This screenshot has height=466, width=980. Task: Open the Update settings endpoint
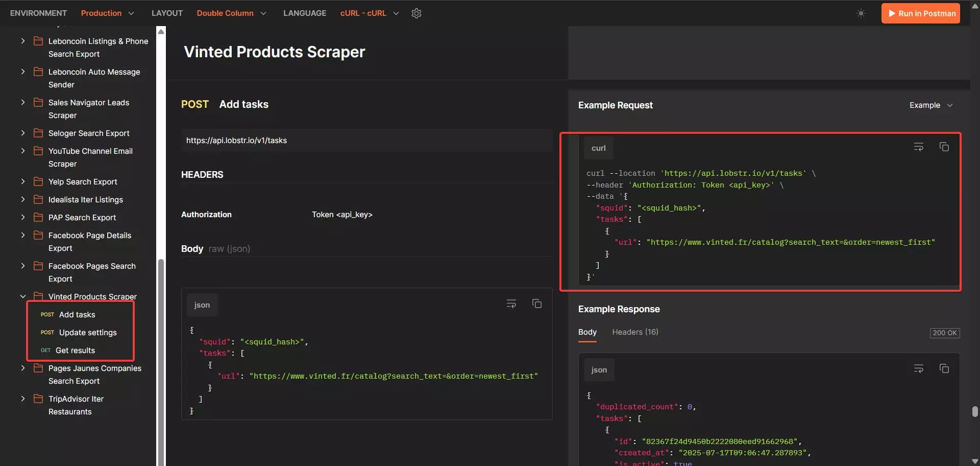(87, 332)
